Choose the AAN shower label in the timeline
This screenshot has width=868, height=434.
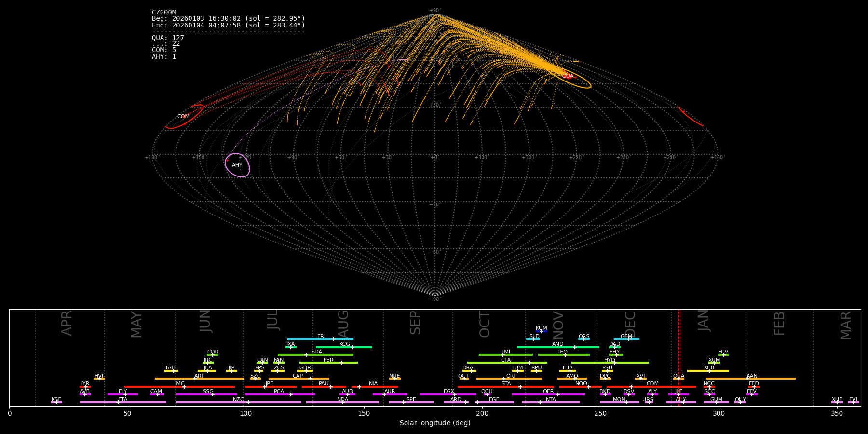752,376
